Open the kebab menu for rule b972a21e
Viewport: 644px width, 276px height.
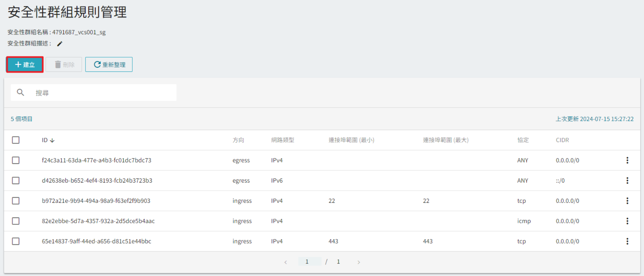point(627,201)
